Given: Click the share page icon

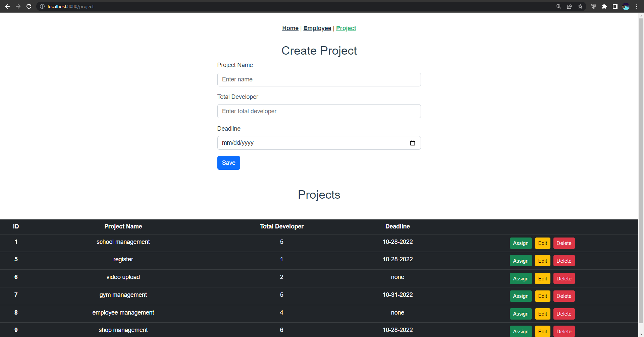Looking at the screenshot, I should coord(570,6).
